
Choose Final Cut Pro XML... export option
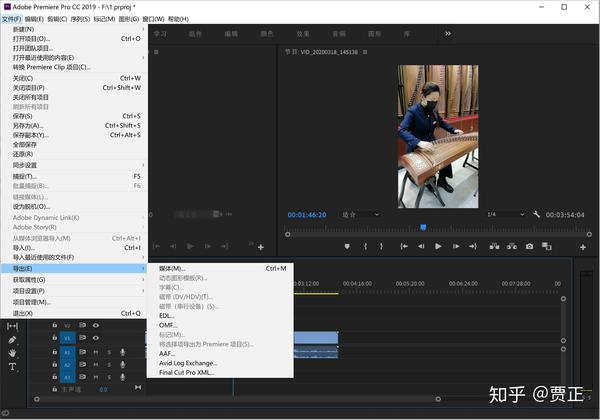(220, 373)
